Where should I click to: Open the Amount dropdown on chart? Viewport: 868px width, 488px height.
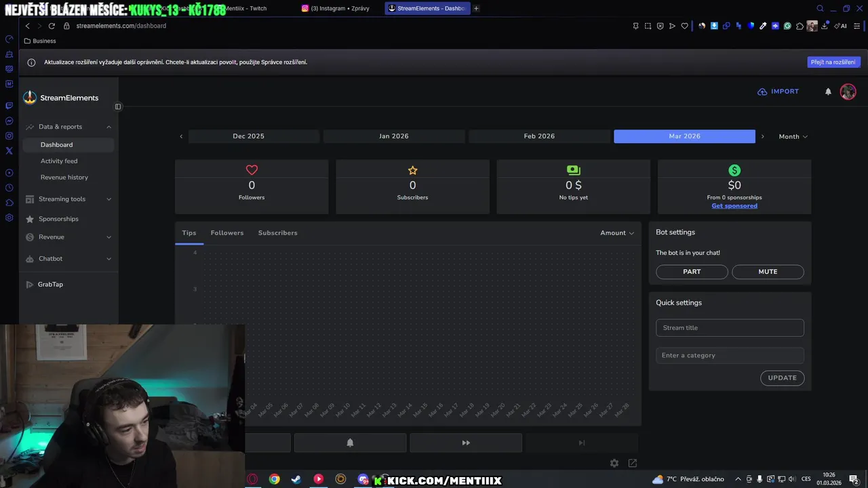[617, 233]
